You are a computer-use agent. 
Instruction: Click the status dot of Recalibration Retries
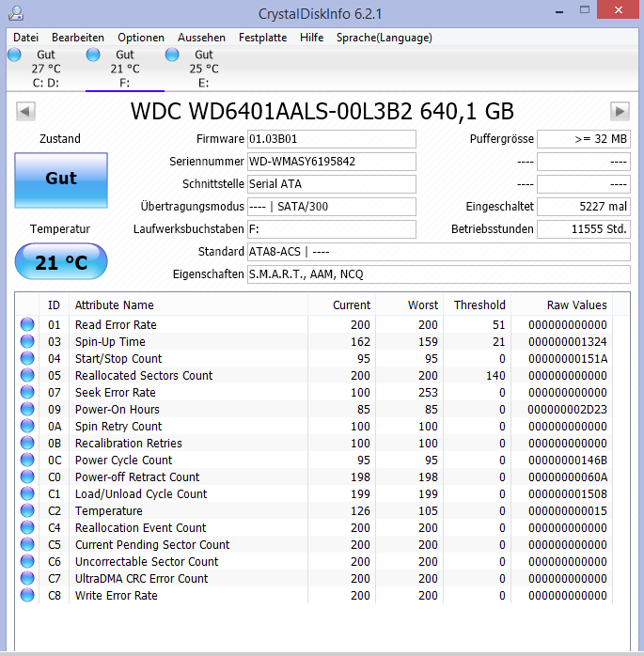point(27,443)
